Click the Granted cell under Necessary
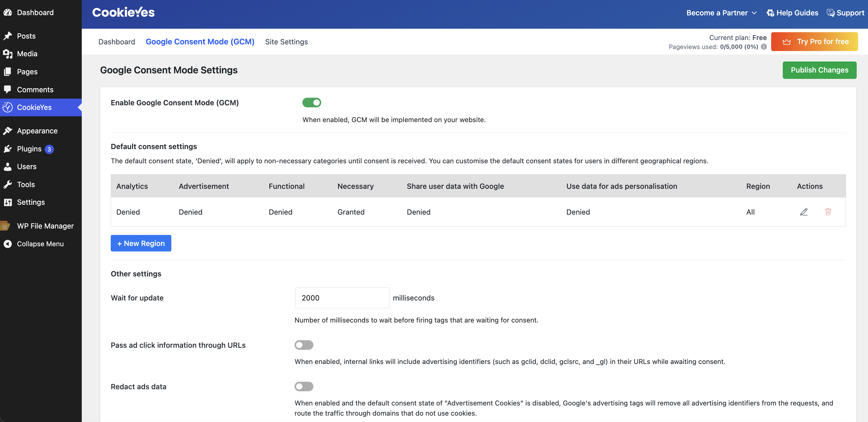This screenshot has width=868, height=422. pyautogui.click(x=351, y=212)
